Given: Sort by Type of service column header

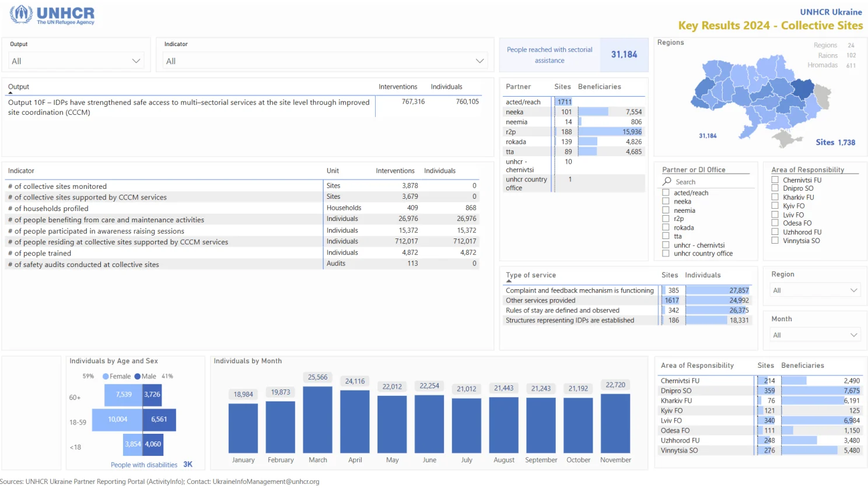Looking at the screenshot, I should coord(531,275).
